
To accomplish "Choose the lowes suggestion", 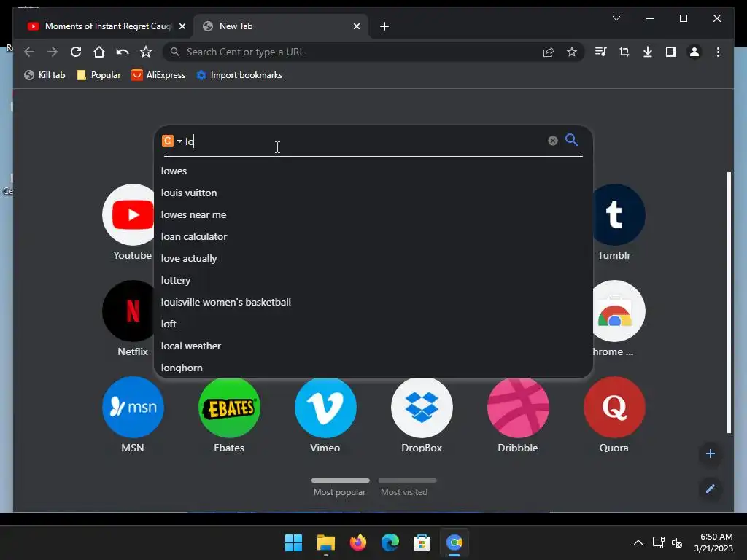I will pos(373,171).
